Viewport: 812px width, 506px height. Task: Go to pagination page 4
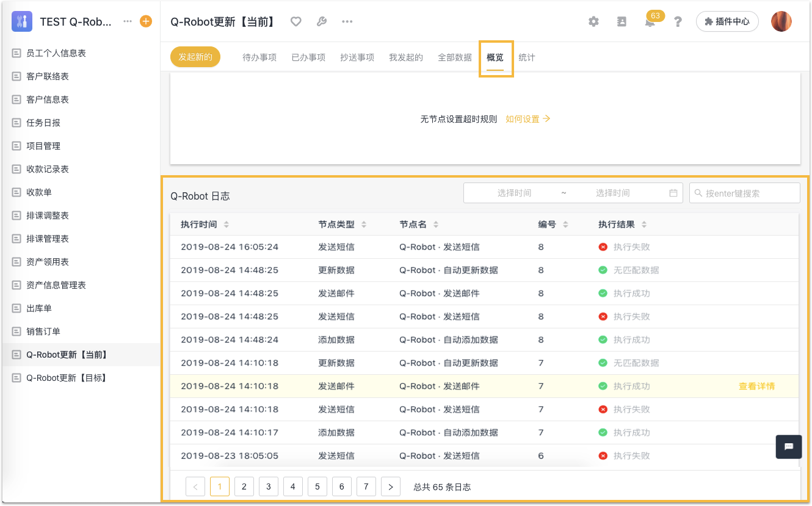[x=293, y=486]
